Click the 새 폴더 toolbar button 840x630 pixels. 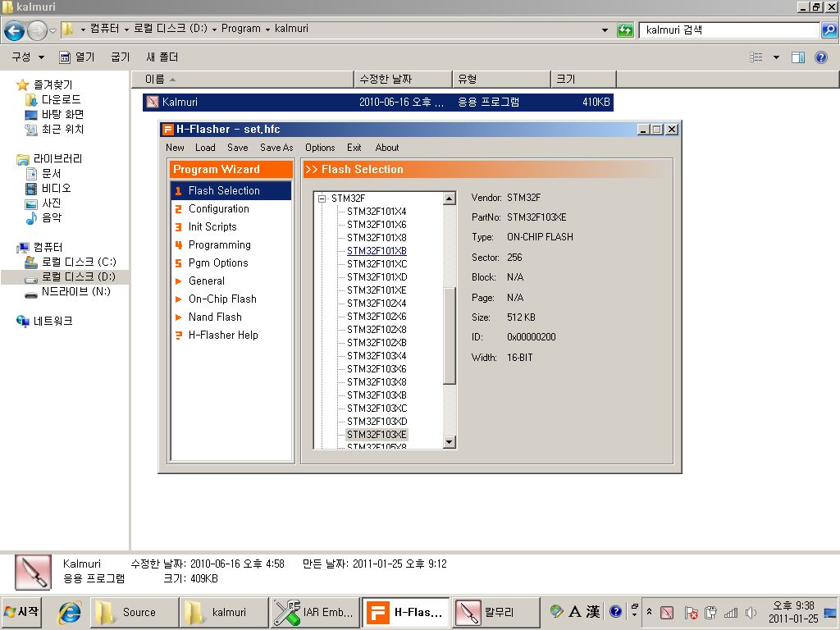pyautogui.click(x=162, y=57)
